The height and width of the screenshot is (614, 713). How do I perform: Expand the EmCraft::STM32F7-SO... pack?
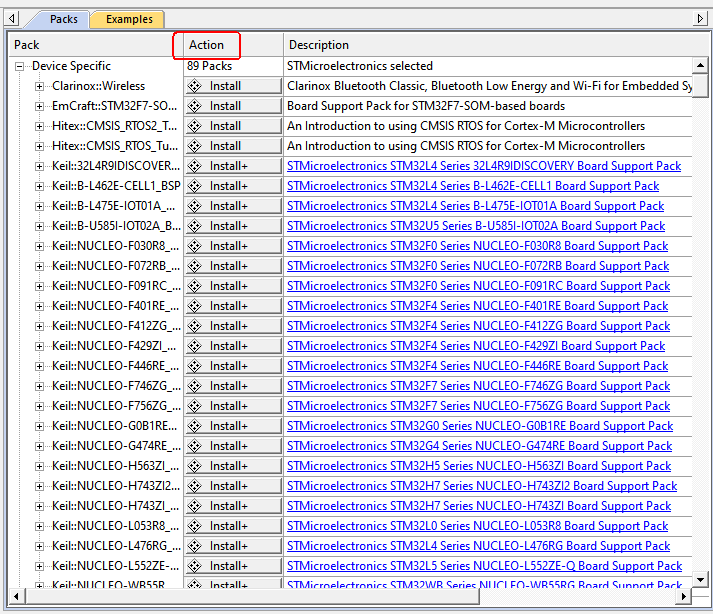40,106
